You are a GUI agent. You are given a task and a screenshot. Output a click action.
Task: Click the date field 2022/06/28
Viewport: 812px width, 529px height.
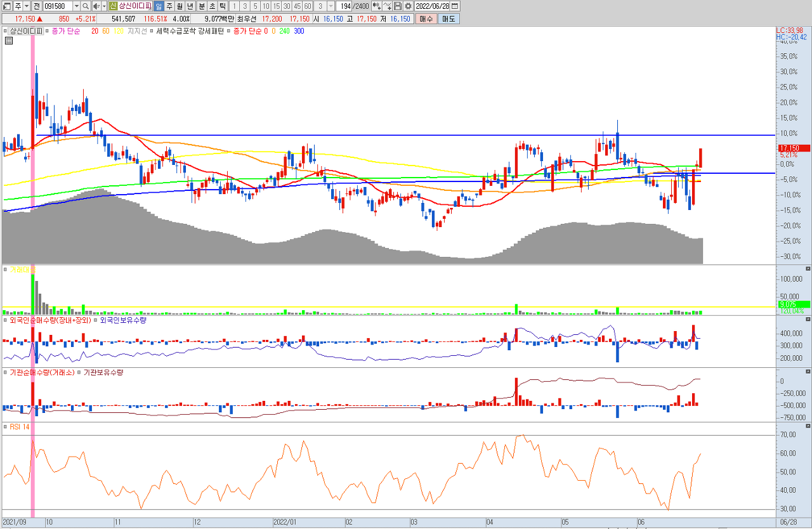coord(433,6)
